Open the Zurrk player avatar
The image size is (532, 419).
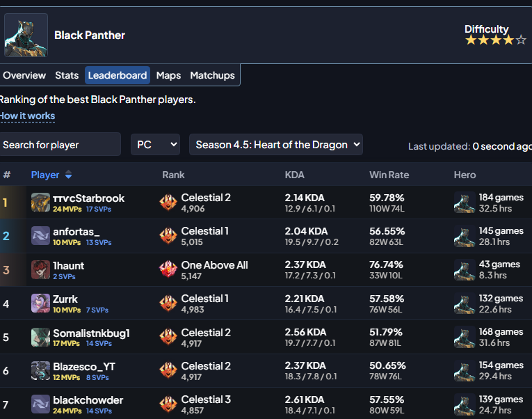point(41,303)
